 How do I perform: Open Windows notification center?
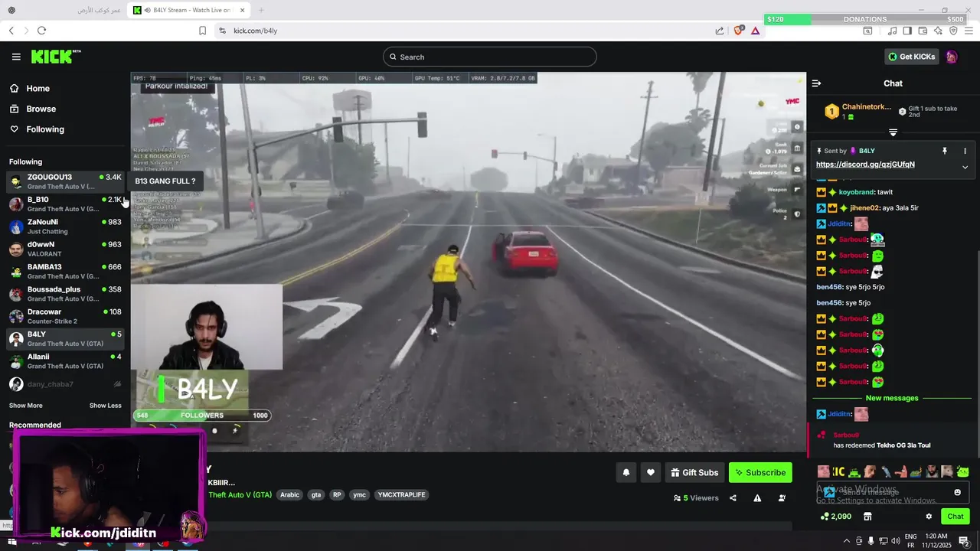964,541
